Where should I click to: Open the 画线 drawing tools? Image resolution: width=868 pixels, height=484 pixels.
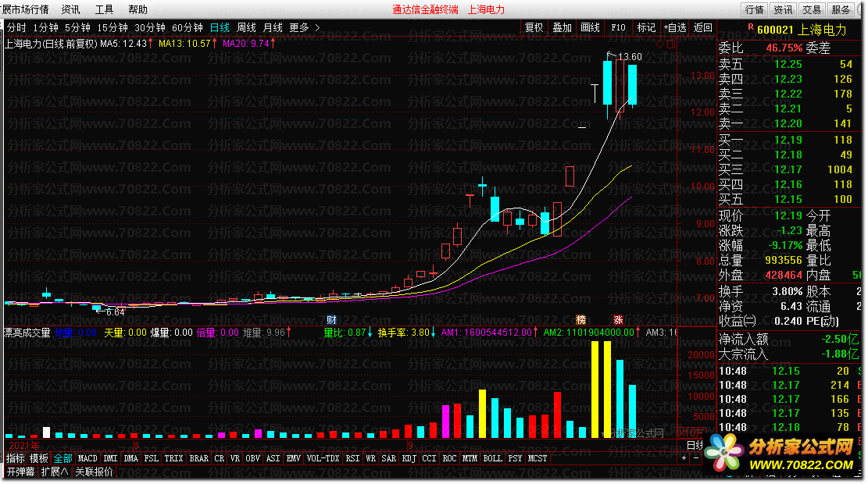pos(591,27)
